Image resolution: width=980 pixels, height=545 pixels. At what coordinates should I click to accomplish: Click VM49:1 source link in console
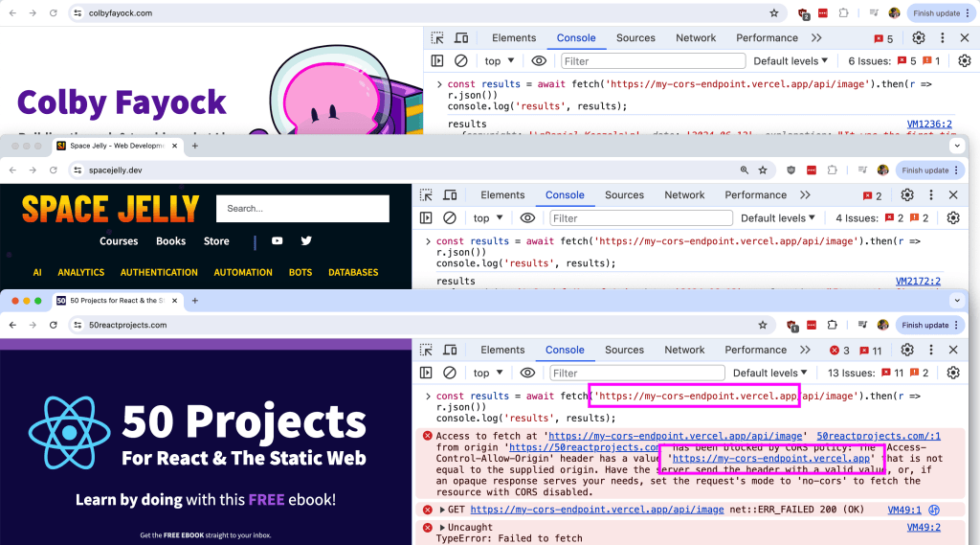904,510
